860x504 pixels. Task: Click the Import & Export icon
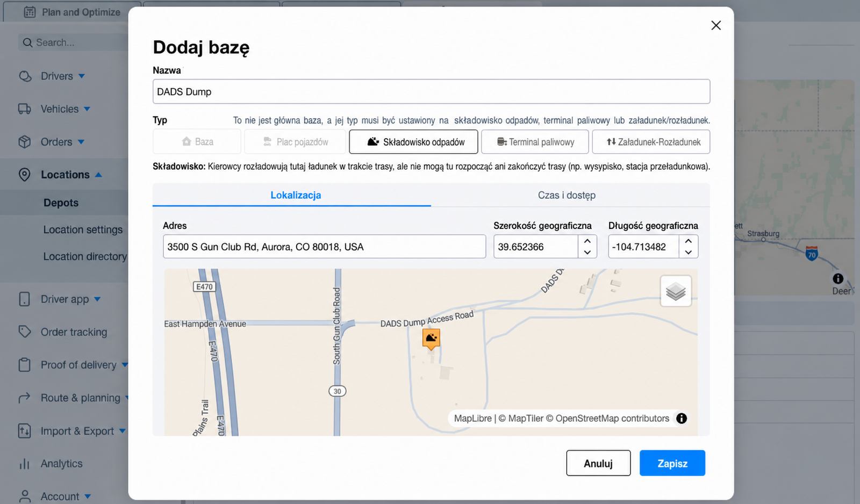coord(25,431)
